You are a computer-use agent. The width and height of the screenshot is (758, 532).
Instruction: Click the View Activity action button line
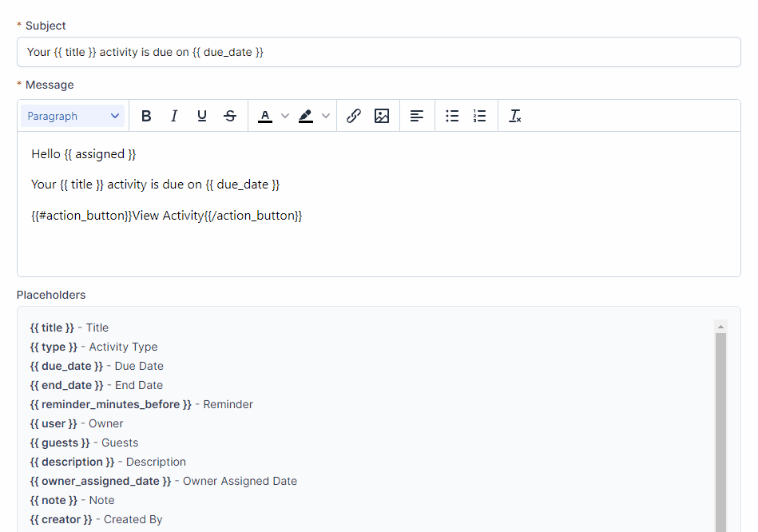167,216
